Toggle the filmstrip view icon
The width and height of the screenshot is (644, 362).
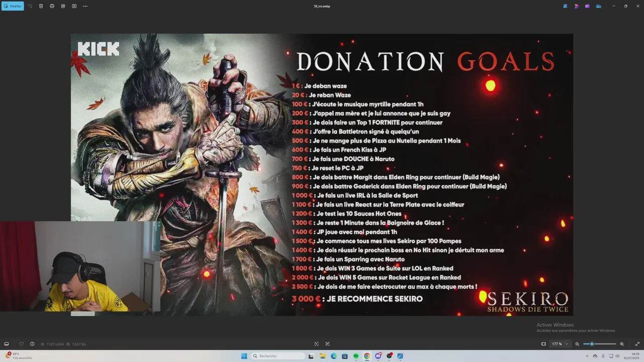pyautogui.click(x=7, y=344)
